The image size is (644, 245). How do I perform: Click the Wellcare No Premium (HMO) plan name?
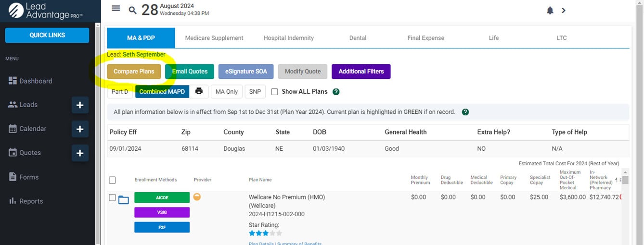[x=287, y=197]
